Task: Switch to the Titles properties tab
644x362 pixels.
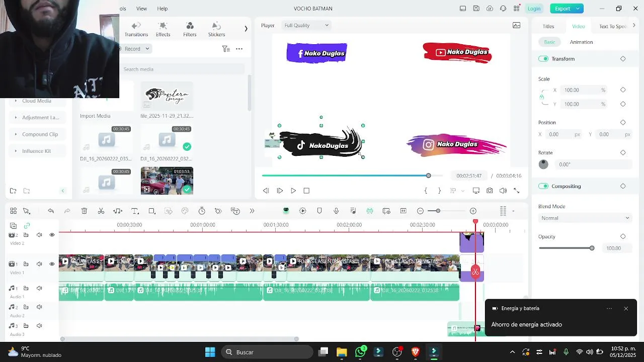Action: [x=548, y=26]
